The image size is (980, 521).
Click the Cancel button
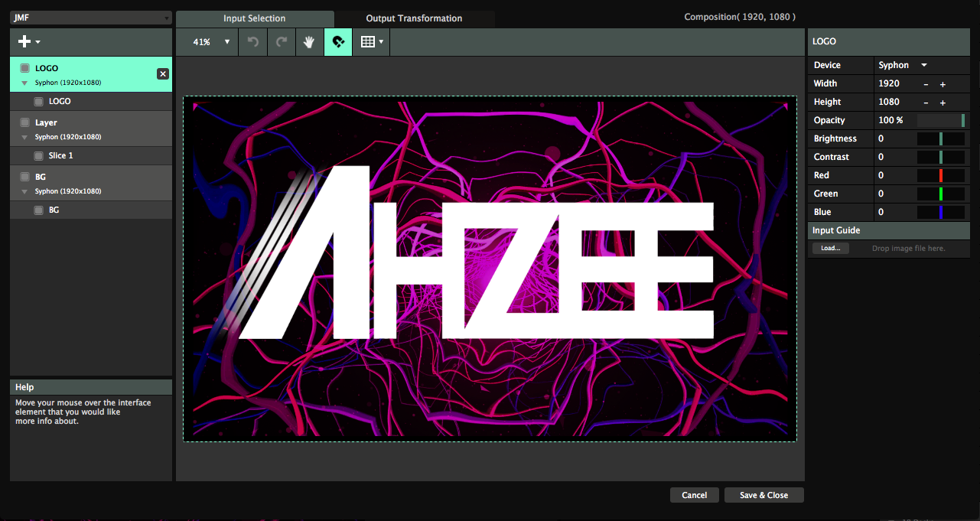click(x=695, y=495)
